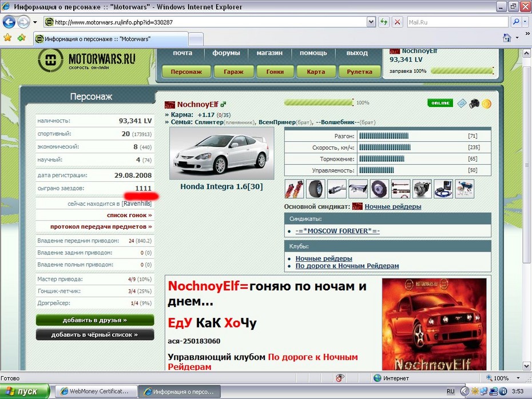Click the address bar URL field
The width and height of the screenshot is (532, 399).
click(x=205, y=22)
